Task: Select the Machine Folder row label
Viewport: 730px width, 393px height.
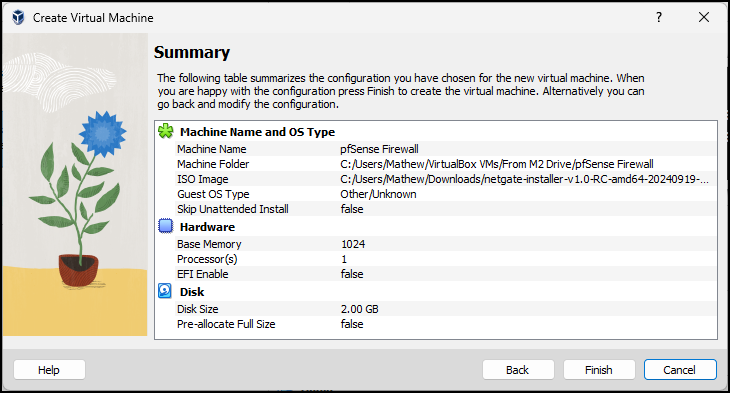Action: 213,164
